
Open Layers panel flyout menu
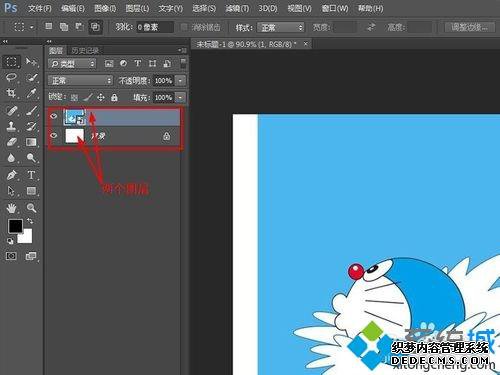point(182,50)
